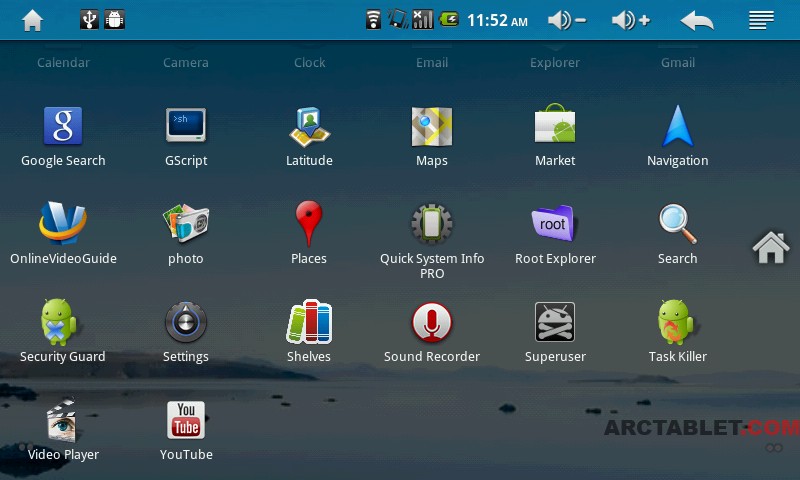The width and height of the screenshot is (800, 480).
Task: Tap the Android debugging notification icon
Action: 115,20
